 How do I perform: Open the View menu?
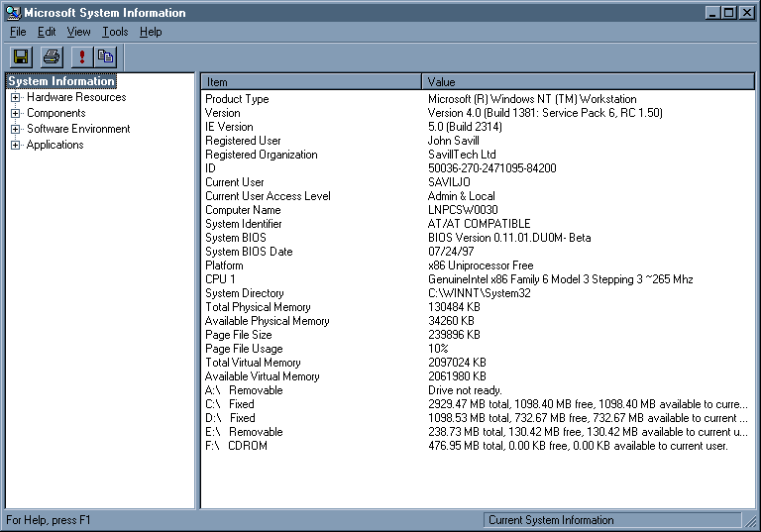point(78,32)
